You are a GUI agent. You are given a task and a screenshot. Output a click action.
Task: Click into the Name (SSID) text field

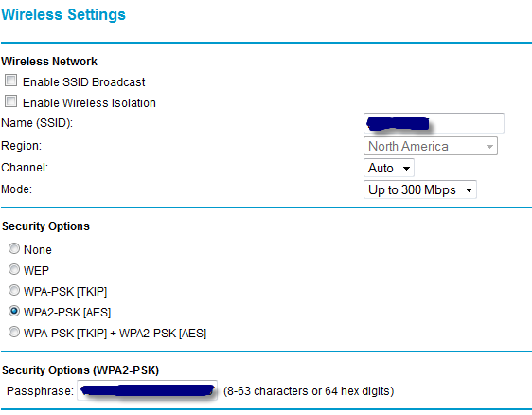(x=434, y=123)
